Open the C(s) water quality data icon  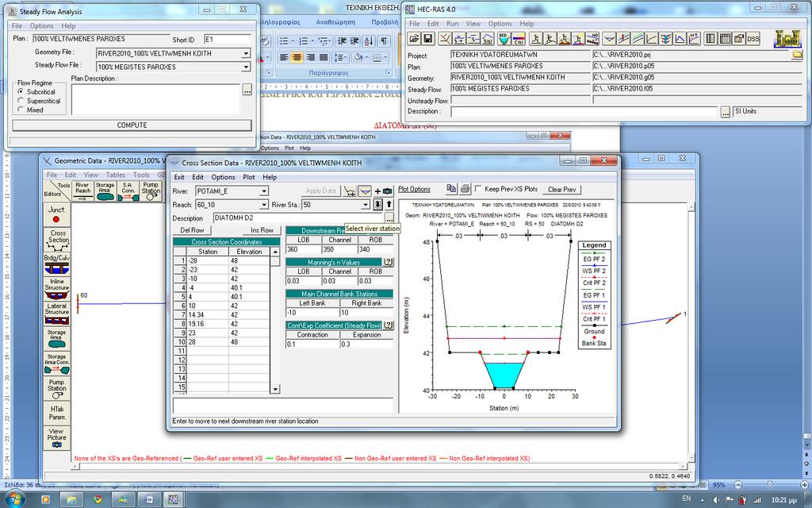518,38
